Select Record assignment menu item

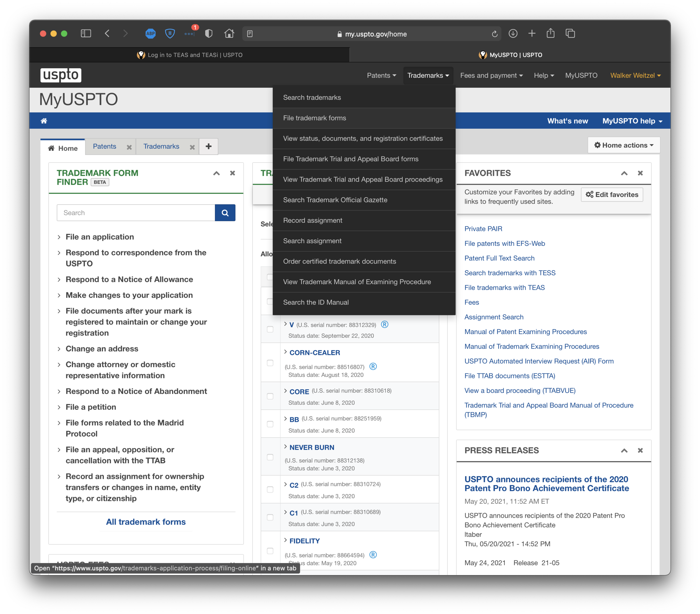point(364,221)
